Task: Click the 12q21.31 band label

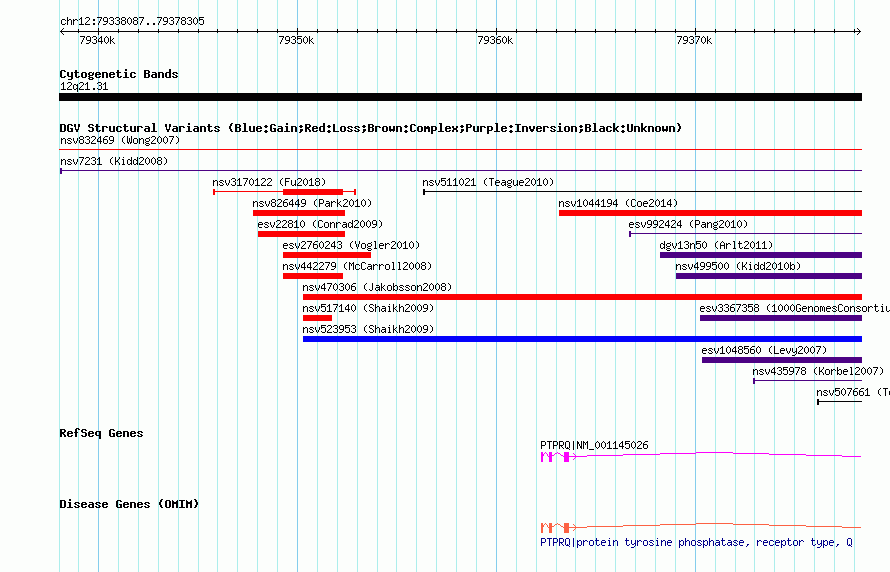Action: tap(84, 86)
